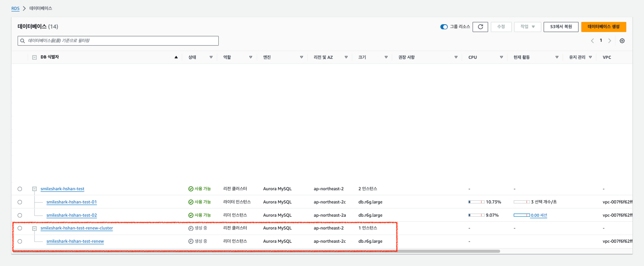Click the create database orange button
644x266 pixels.
(x=603, y=27)
